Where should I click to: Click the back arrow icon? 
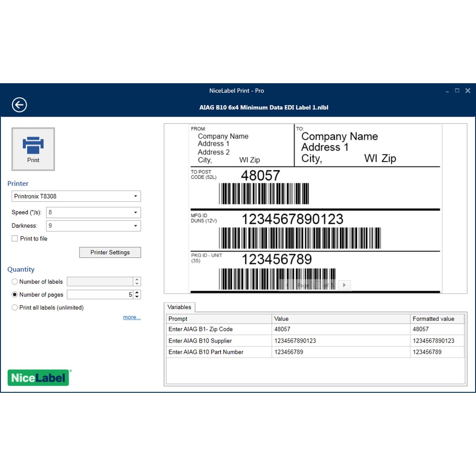point(19,105)
